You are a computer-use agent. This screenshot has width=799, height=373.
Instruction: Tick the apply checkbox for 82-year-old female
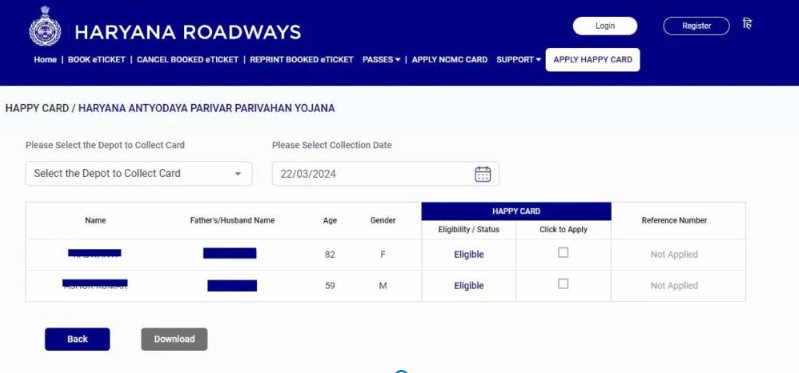(563, 253)
